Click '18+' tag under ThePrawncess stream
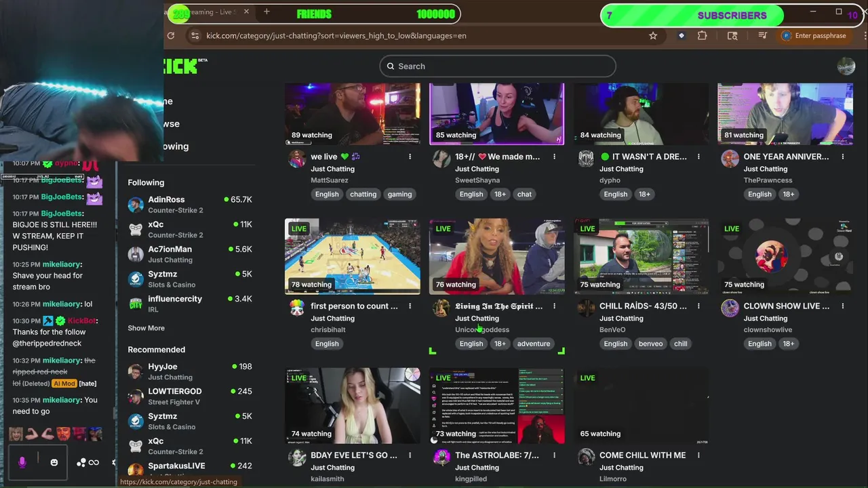This screenshot has width=868, height=488. (788, 194)
